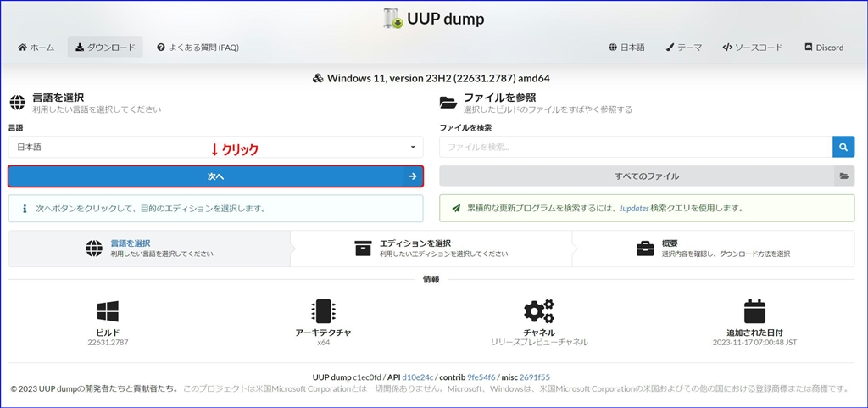Image resolution: width=868 pixels, height=408 pixels.
Task: Expand the 言語 dropdown showing 日本語
Action: pyautogui.click(x=216, y=148)
